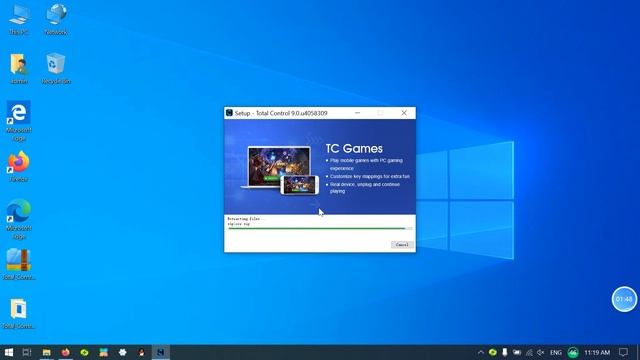The width and height of the screenshot is (640, 360).
Task: Click the QQ penguin taskbar icon
Action: click(141, 352)
